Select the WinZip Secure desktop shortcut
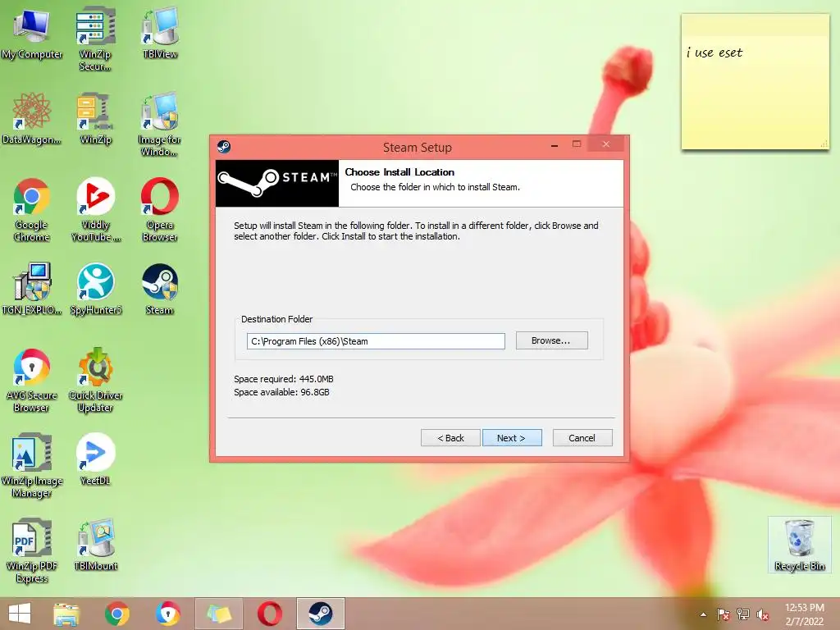The height and width of the screenshot is (630, 840). click(95, 39)
